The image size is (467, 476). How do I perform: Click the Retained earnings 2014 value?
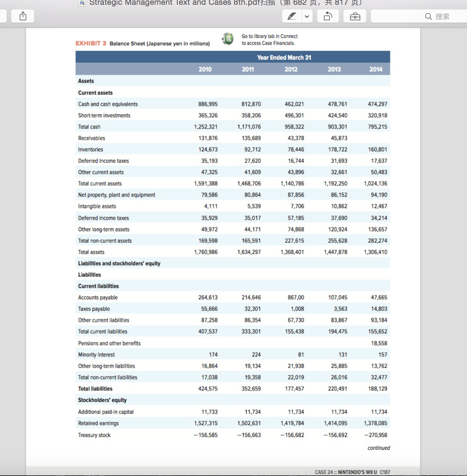point(375,423)
